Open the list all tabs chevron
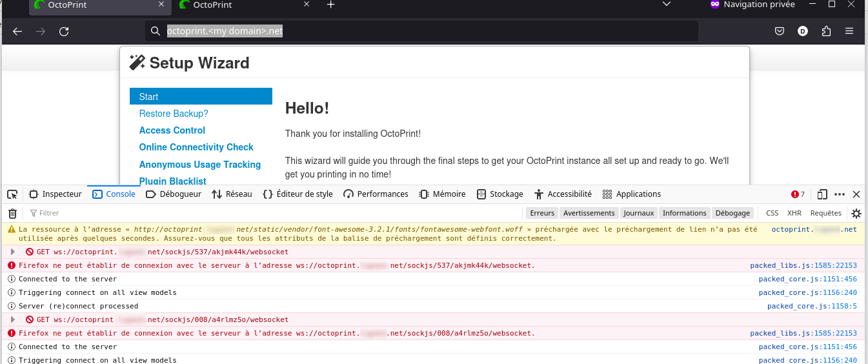 pyautogui.click(x=668, y=5)
